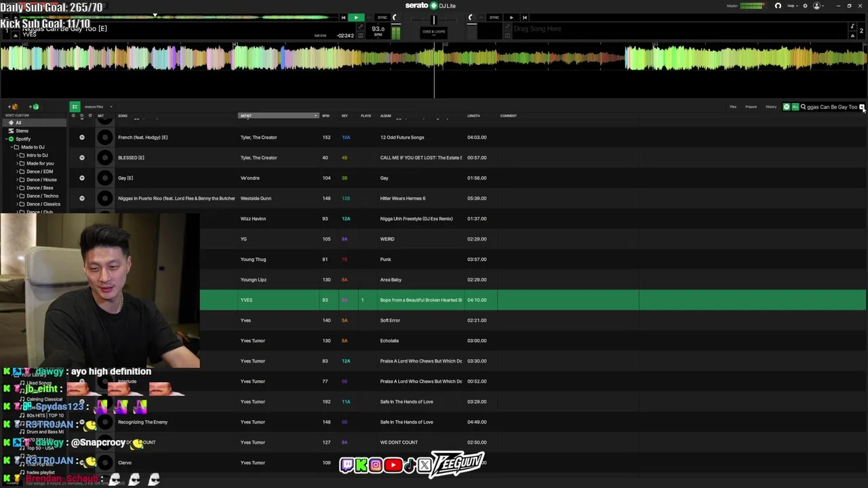Click album art of 'Recognizing The Enemy' track

[104, 422]
